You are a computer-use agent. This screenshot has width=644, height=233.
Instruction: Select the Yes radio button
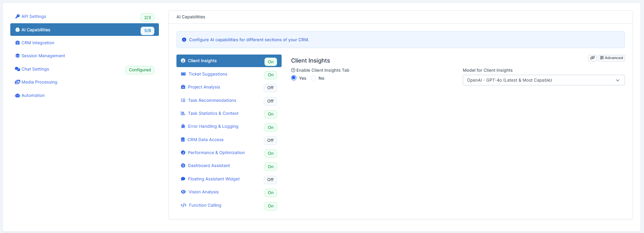[x=294, y=78]
